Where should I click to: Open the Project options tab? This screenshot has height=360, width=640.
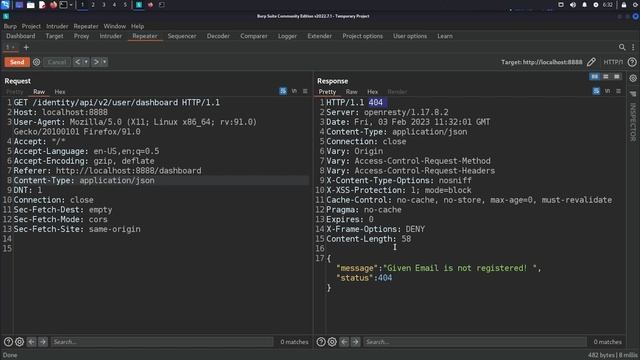362,36
